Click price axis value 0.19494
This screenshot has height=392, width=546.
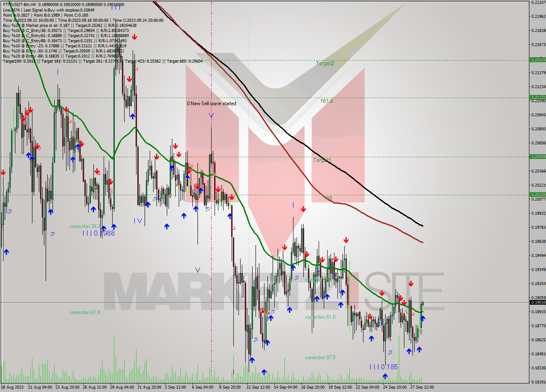click(538, 255)
